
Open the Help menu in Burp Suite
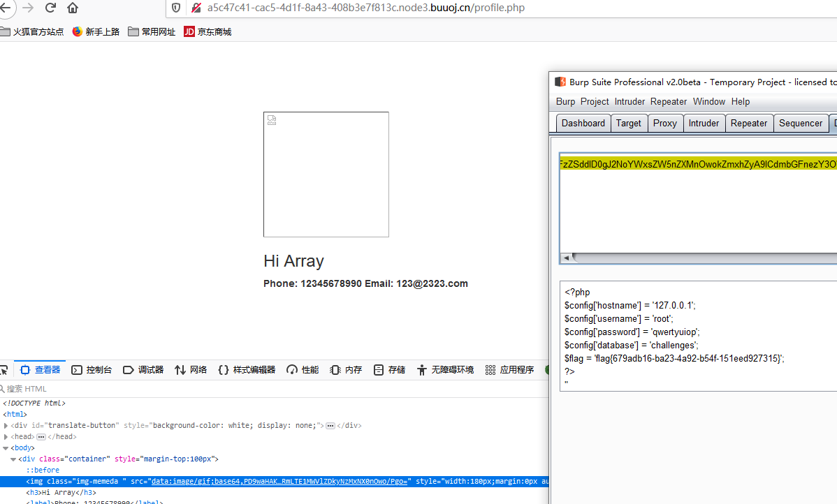pos(741,101)
